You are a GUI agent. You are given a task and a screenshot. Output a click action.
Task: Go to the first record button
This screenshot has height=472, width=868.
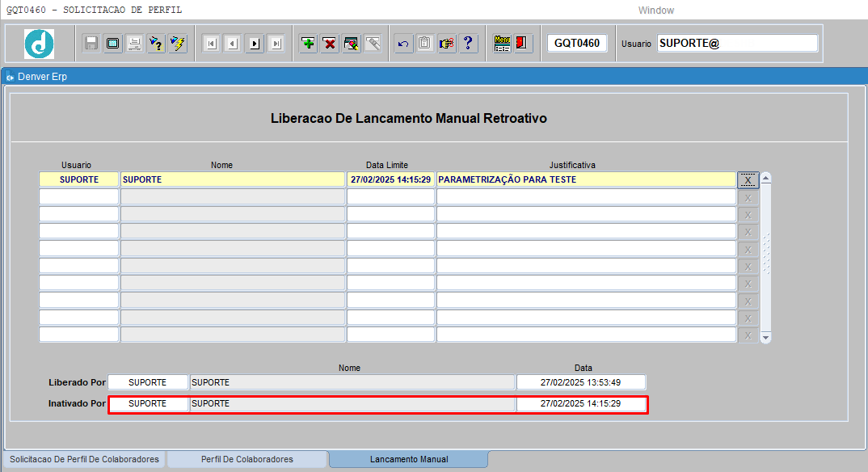point(212,43)
